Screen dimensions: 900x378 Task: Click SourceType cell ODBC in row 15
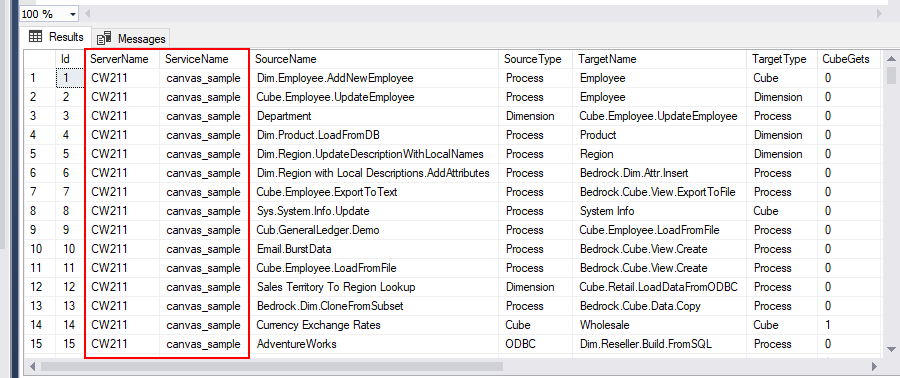tap(536, 344)
